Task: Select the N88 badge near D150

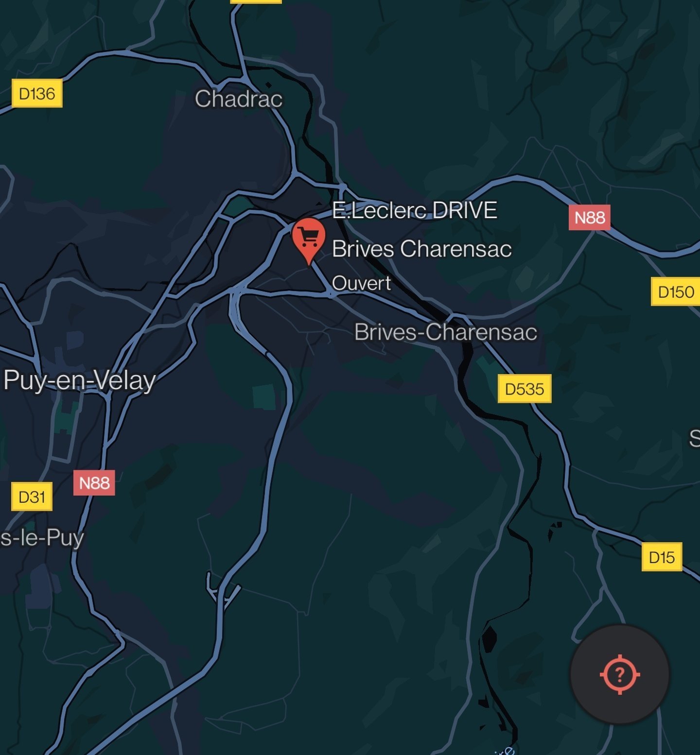Action: (x=590, y=217)
